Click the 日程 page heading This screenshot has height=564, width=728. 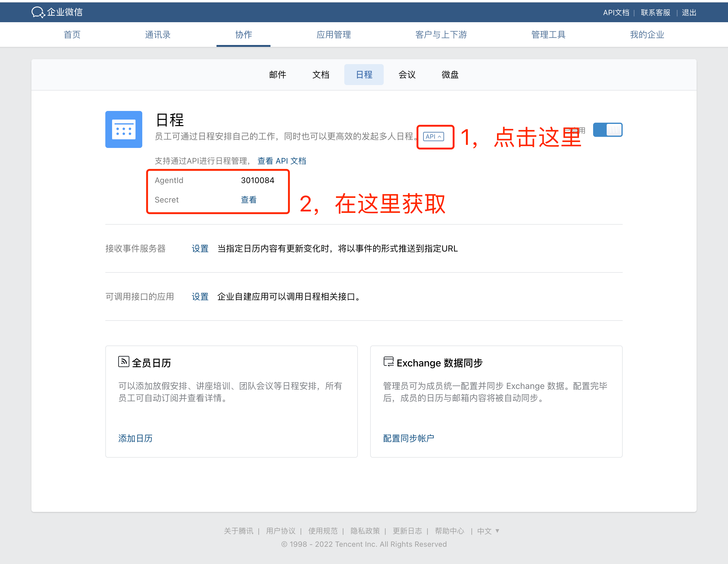click(170, 120)
